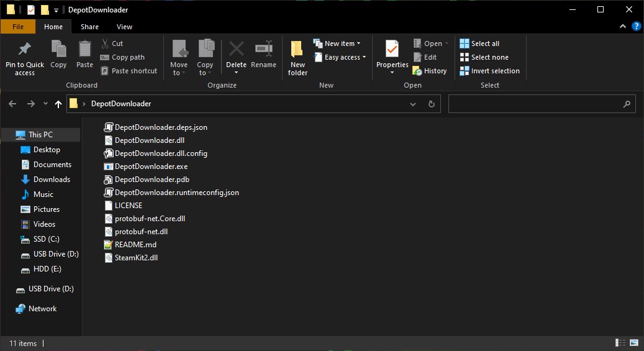Go up one folder level
Image resolution: width=644 pixels, height=351 pixels.
click(58, 104)
